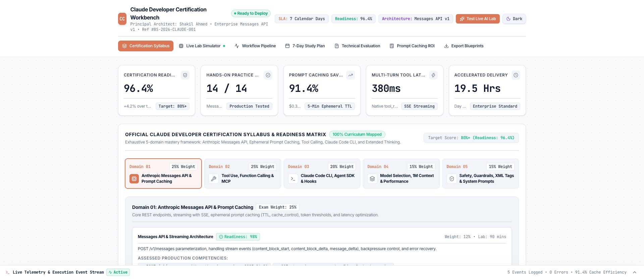Select Domain 02 Tool Use card
This screenshot has height=279, width=644.
243,173
